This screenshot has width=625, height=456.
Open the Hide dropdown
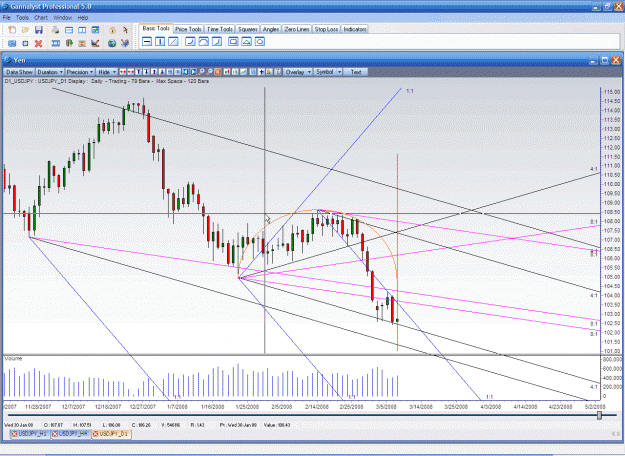click(x=107, y=72)
